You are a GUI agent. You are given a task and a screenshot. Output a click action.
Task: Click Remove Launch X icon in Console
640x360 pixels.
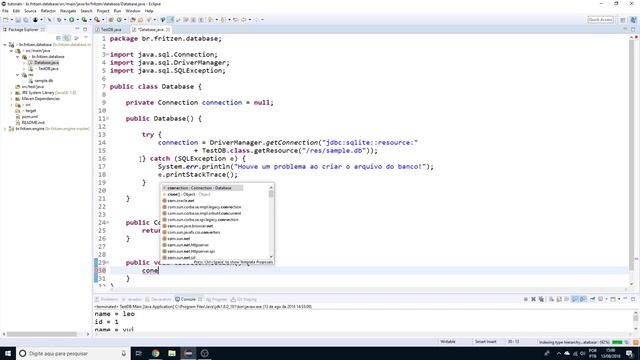[x=533, y=299]
